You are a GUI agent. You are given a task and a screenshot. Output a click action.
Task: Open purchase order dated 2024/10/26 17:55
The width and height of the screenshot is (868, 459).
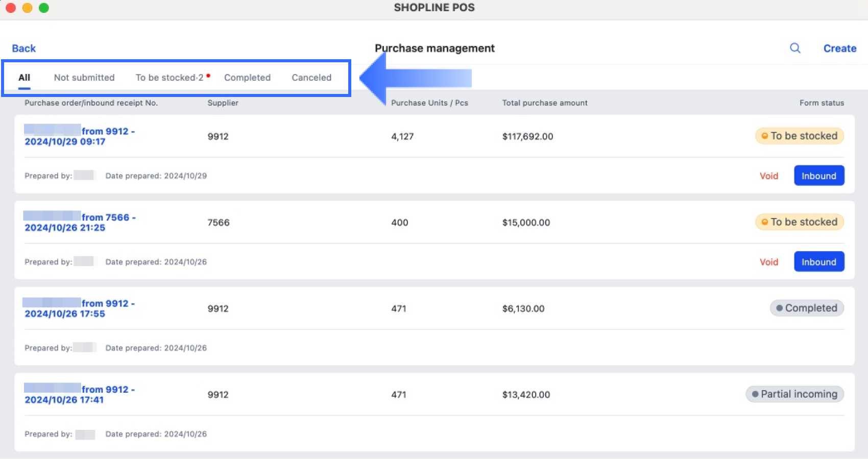point(80,308)
